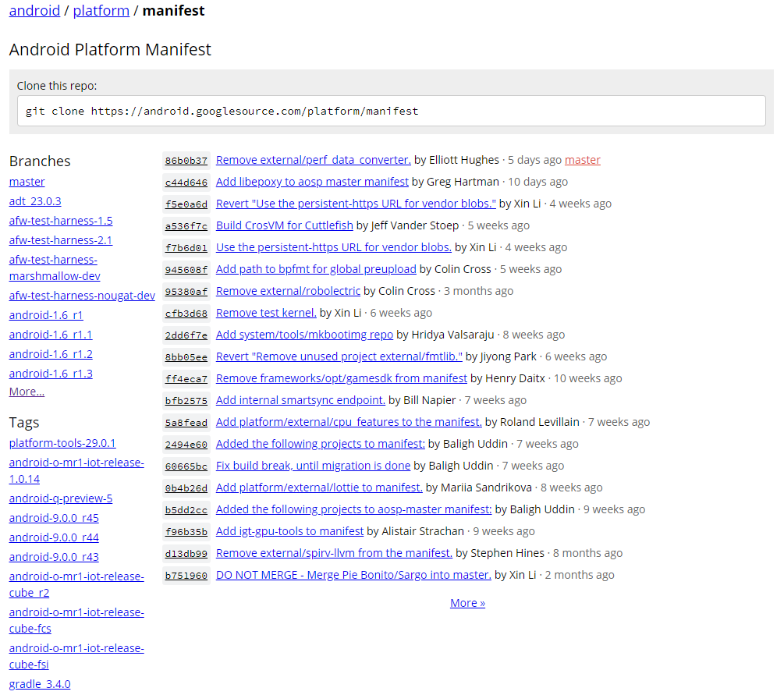
Task: Load more commits with More » link
Action: click(467, 603)
